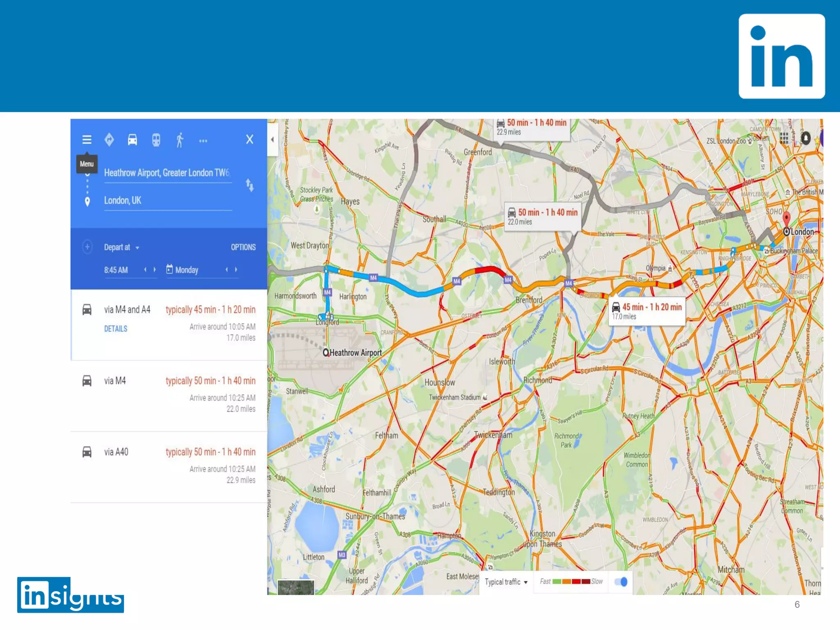Select the transit train mode icon
Viewport: 840px width, 630px height.
coord(156,140)
